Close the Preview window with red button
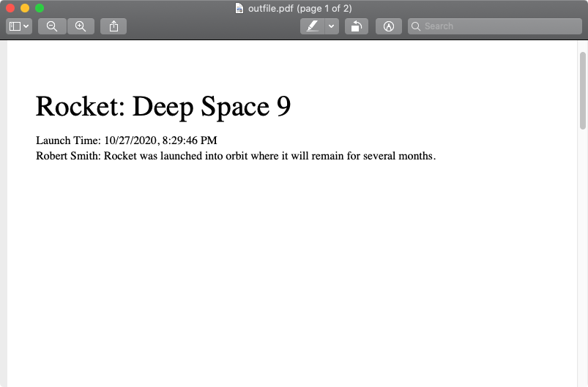 coord(10,8)
